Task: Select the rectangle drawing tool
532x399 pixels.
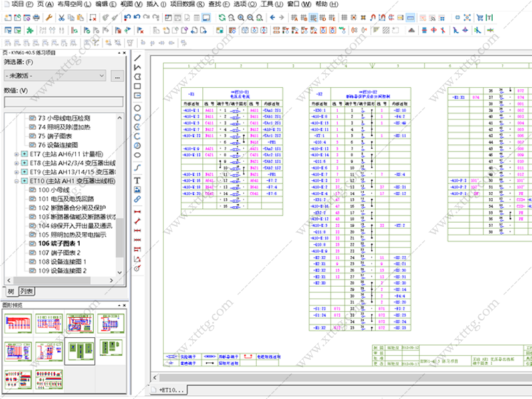Action: 138,86
